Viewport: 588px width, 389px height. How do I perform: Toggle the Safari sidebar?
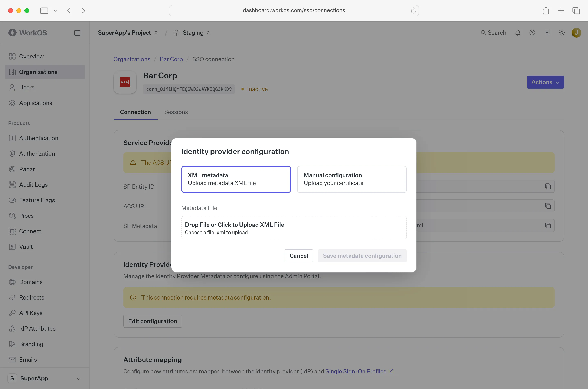[44, 10]
